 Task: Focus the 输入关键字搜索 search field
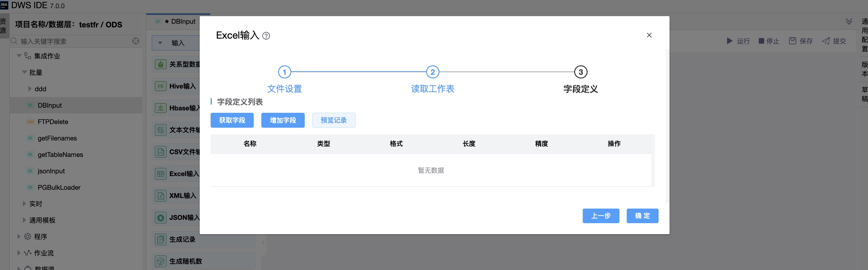(x=74, y=41)
